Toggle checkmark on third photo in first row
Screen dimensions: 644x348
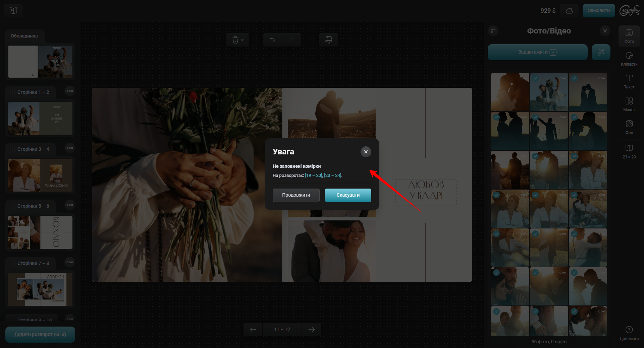574,78
